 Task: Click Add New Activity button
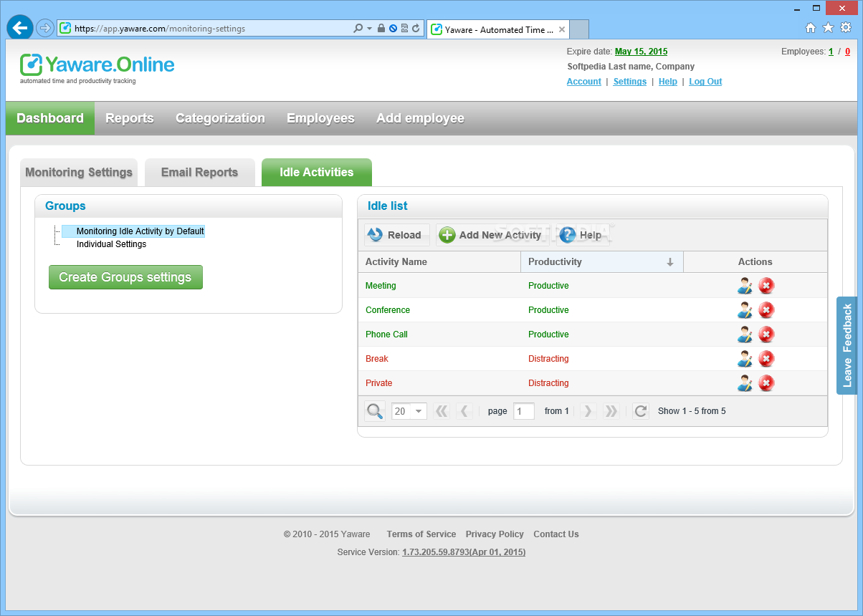493,235
